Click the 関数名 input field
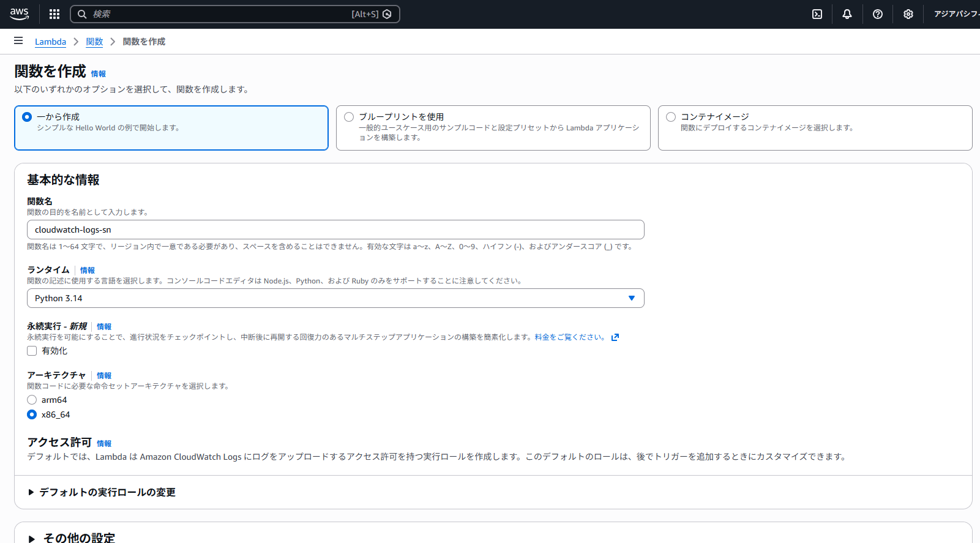Image resolution: width=980 pixels, height=543 pixels. coord(335,230)
